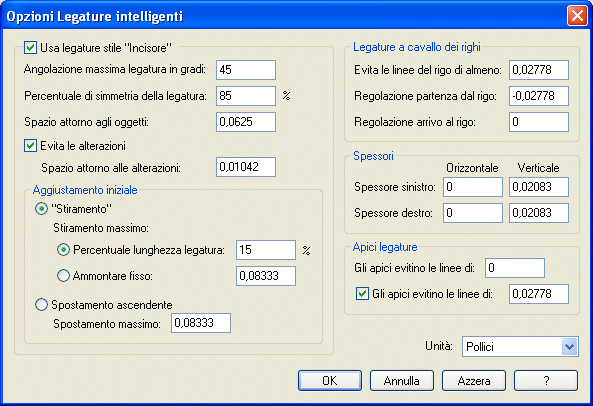Image resolution: width=593 pixels, height=406 pixels.
Task: Click the OK button
Action: click(330, 380)
